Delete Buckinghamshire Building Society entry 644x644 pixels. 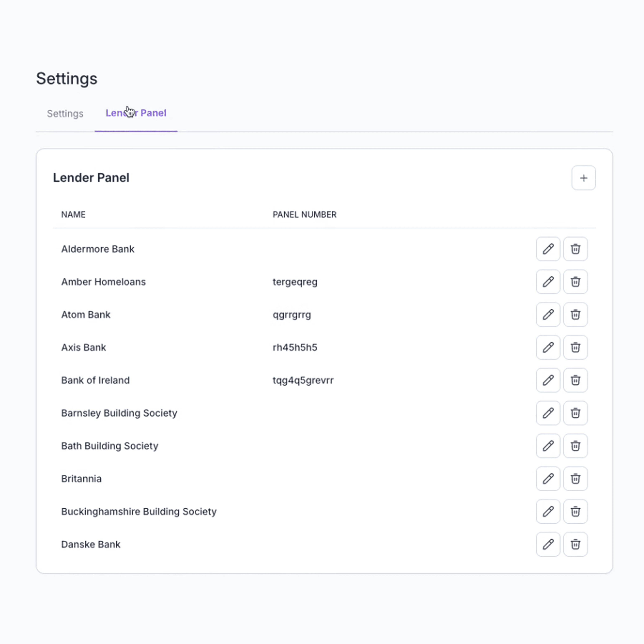pyautogui.click(x=575, y=511)
